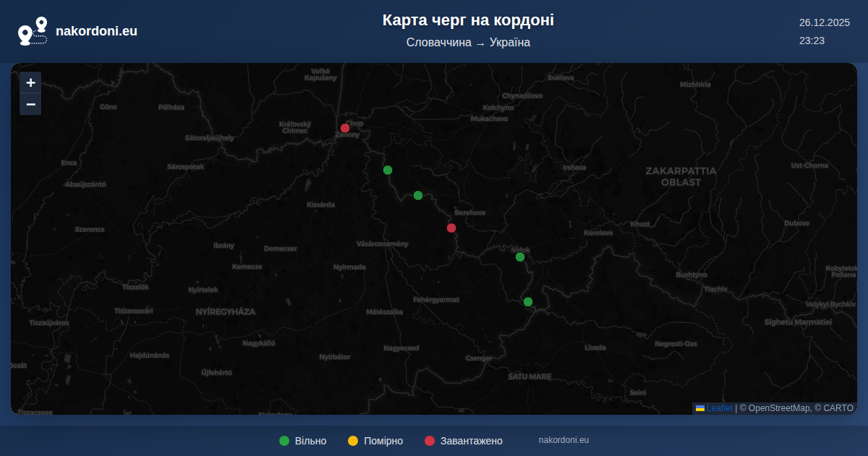The height and width of the screenshot is (456, 868).
Task: Click the green Вільно legend dot
Action: click(x=284, y=441)
